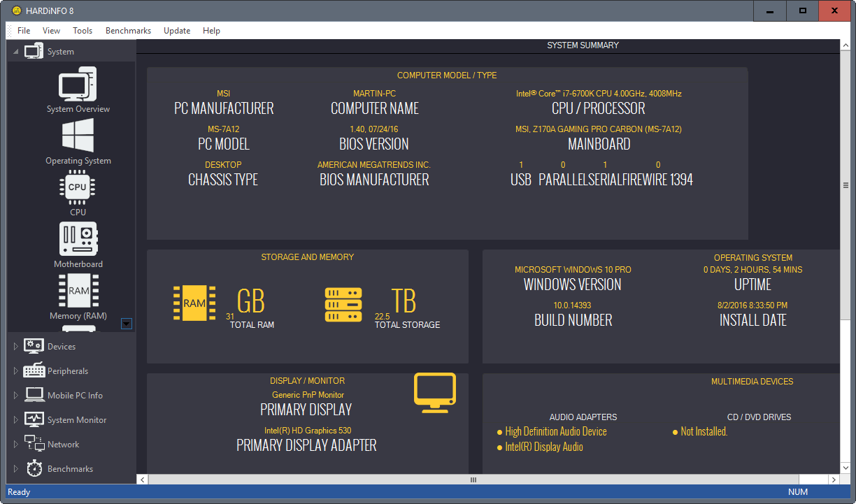This screenshot has width=856, height=504.
Task: Click the yellow RAM chip icon
Action: tap(195, 303)
